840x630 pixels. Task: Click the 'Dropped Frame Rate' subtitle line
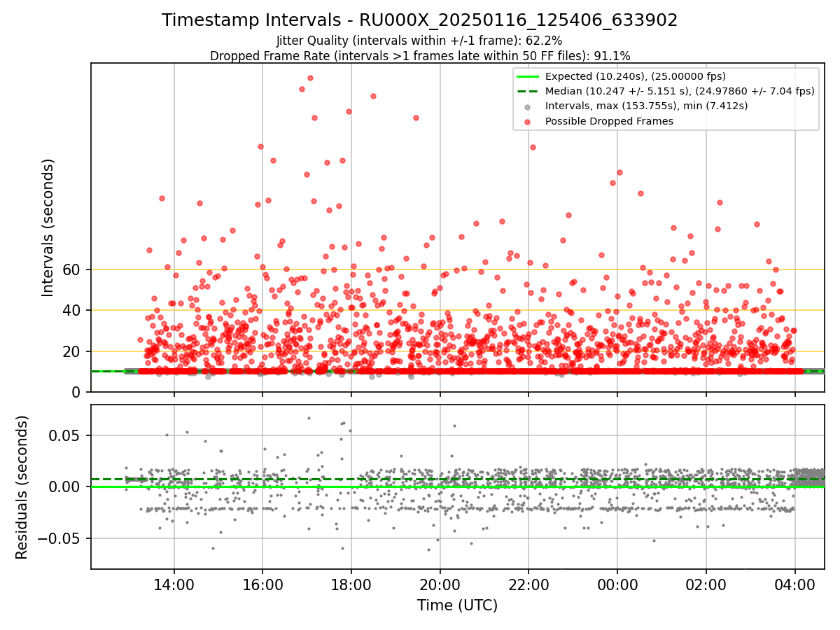[419, 56]
